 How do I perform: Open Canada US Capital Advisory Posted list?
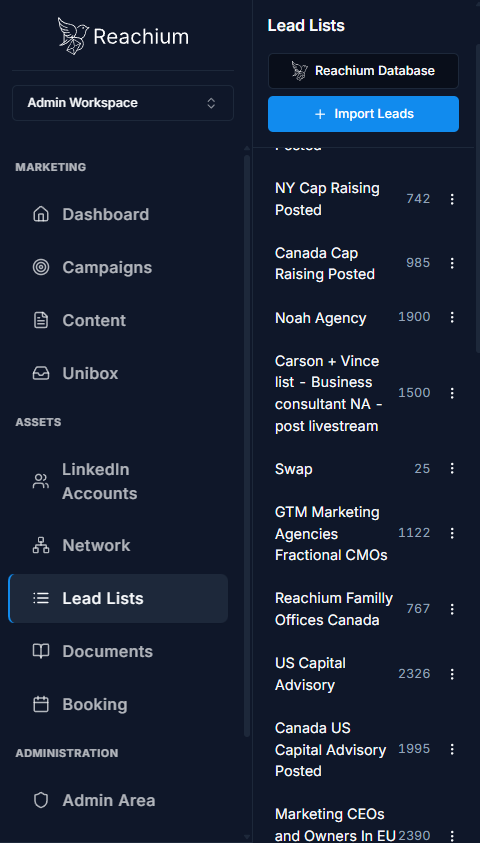[331, 749]
